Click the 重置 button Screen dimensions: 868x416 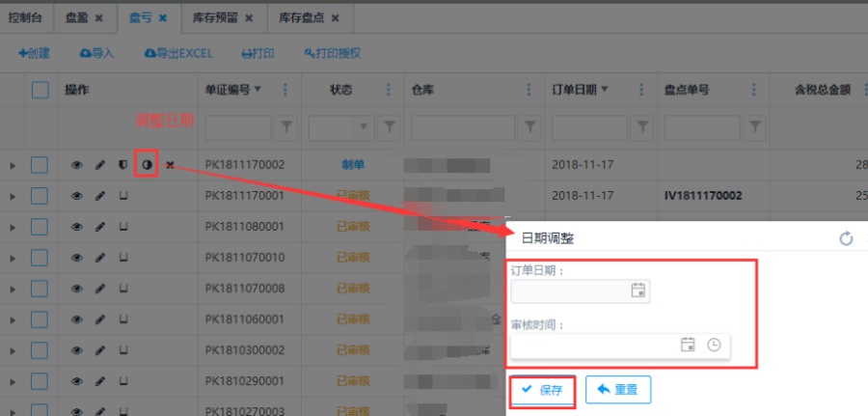pyautogui.click(x=617, y=390)
